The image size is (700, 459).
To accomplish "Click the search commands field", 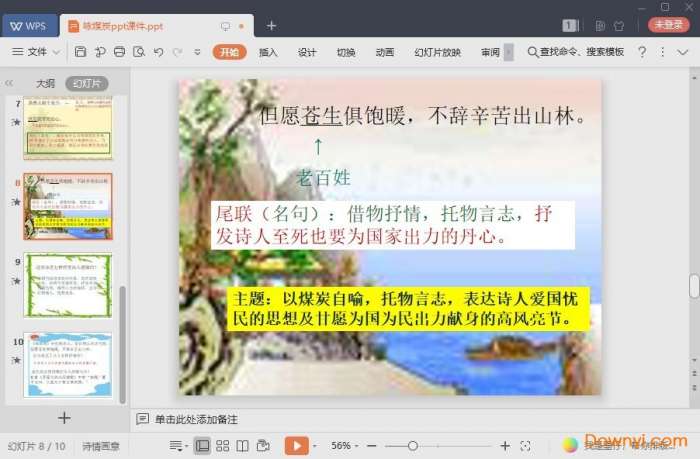I will (576, 52).
